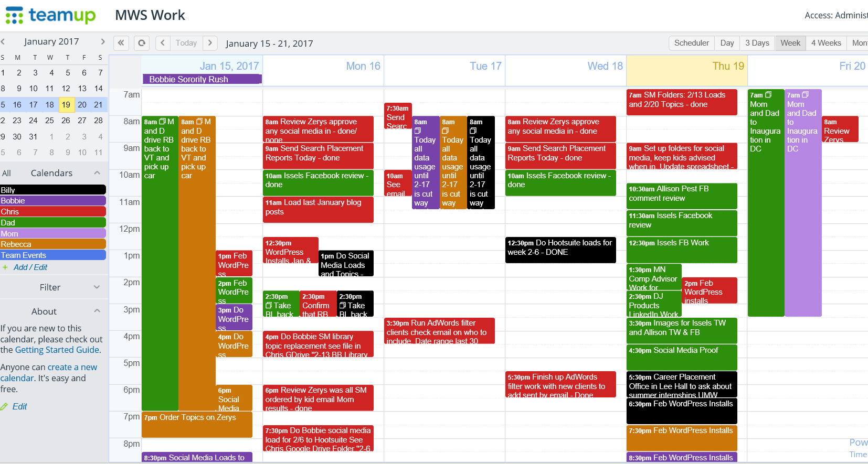
Task: Toggle the Billy calendar visibility
Action: [x=52, y=190]
